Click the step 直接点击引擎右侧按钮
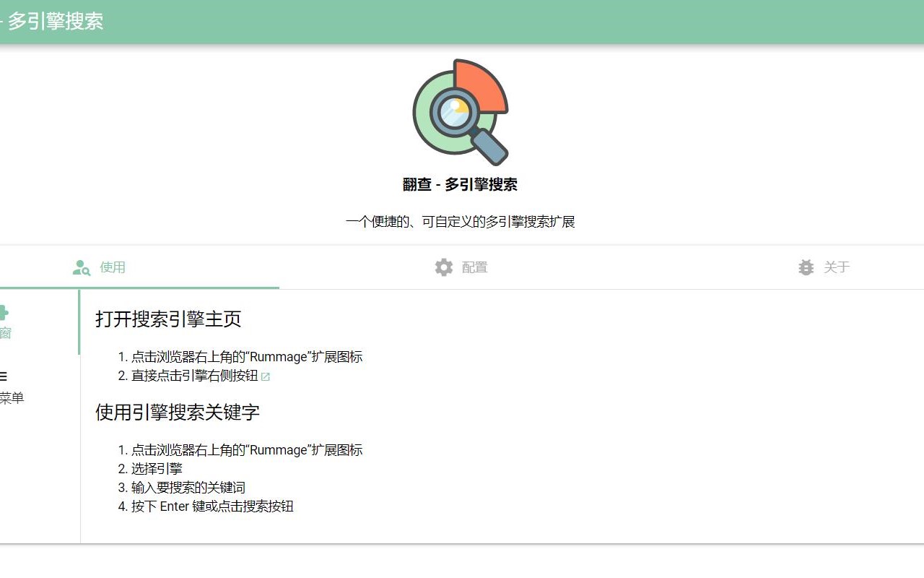Image resolution: width=924 pixels, height=578 pixels. (x=194, y=376)
